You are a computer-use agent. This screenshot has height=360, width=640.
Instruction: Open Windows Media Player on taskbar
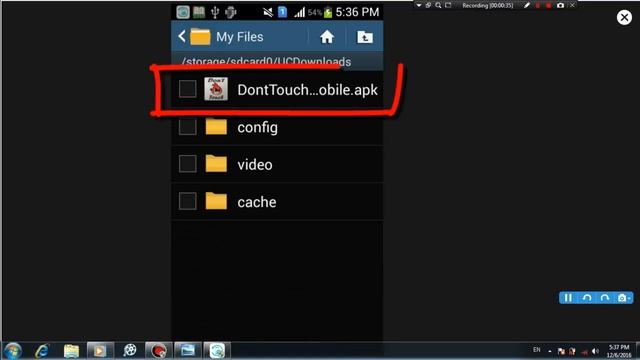[100, 351]
